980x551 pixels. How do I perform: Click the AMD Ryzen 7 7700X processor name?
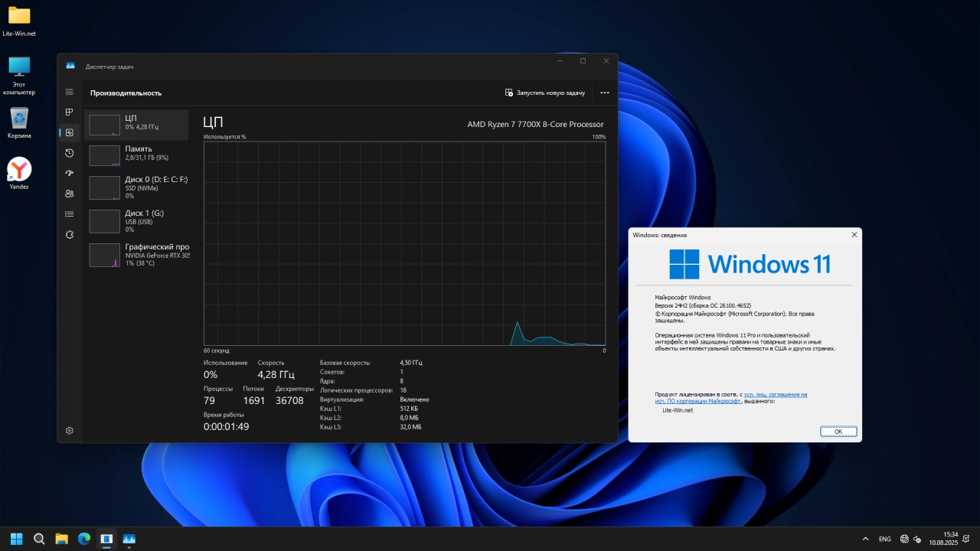point(535,124)
